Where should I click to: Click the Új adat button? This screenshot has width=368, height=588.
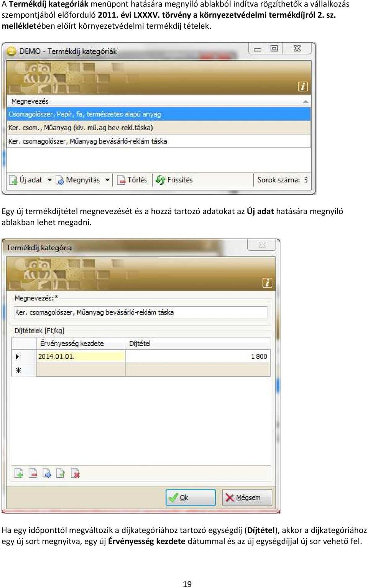click(x=26, y=180)
